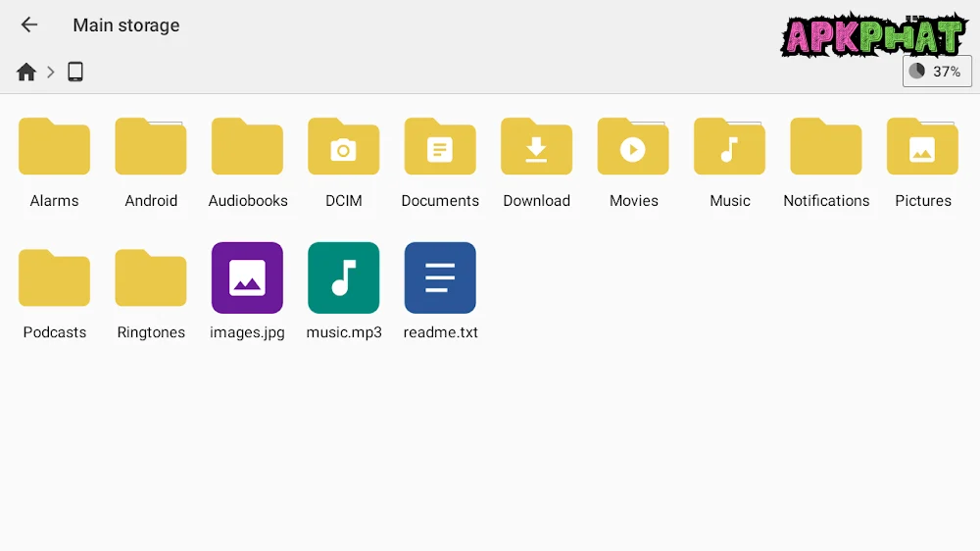Click the home breadcrumb icon

26,72
